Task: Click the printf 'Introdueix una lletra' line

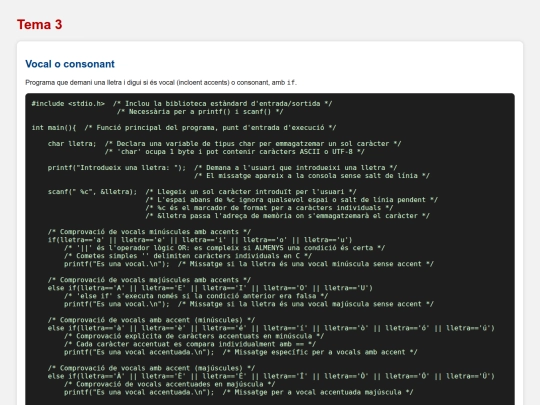Action: 222,168
